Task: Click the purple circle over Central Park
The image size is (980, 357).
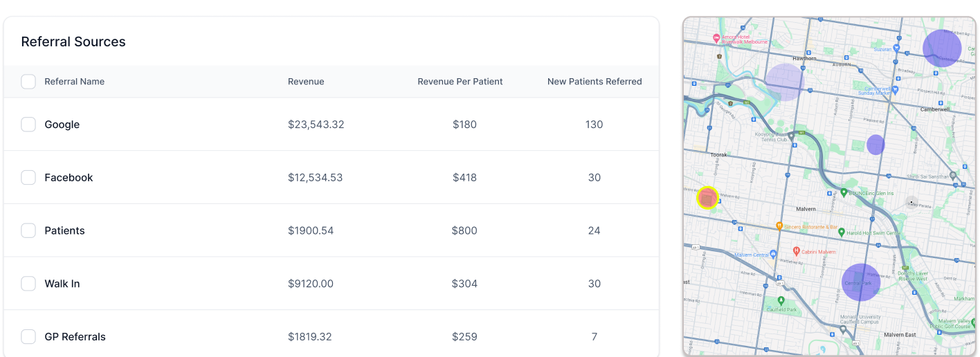Action: [x=861, y=282]
